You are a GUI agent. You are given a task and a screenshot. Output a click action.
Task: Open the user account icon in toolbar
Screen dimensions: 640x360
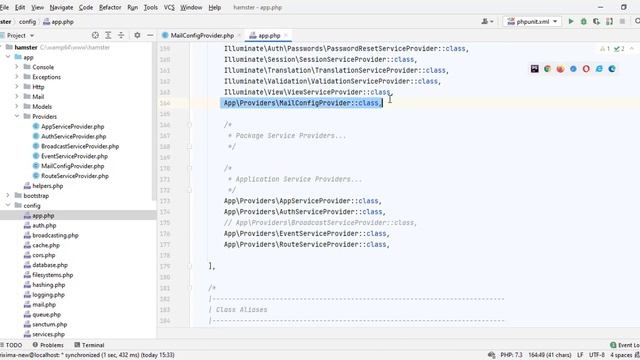tap(487, 21)
